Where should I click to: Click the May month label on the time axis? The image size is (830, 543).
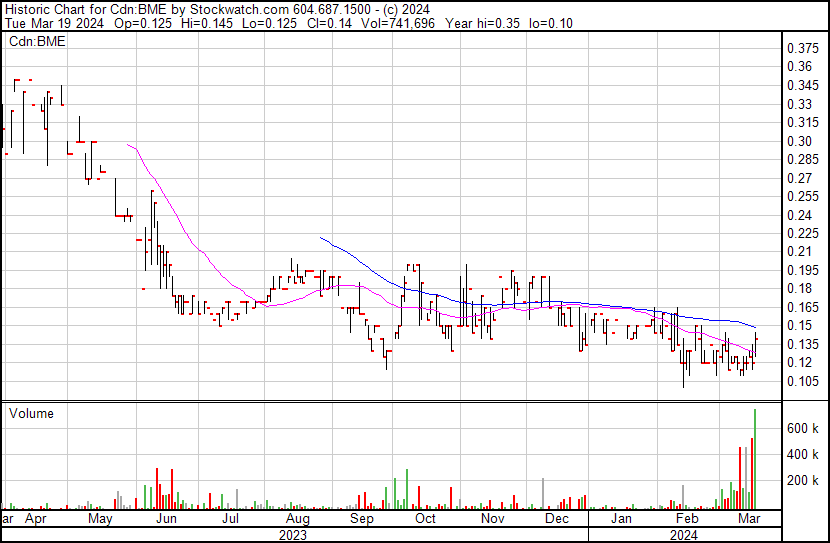point(99,519)
